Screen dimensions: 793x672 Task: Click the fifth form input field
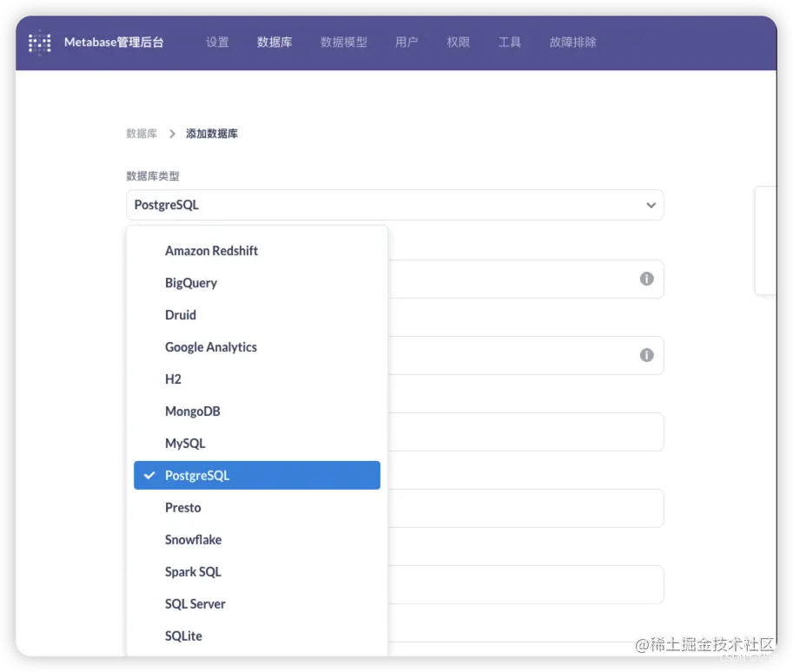tap(526, 584)
